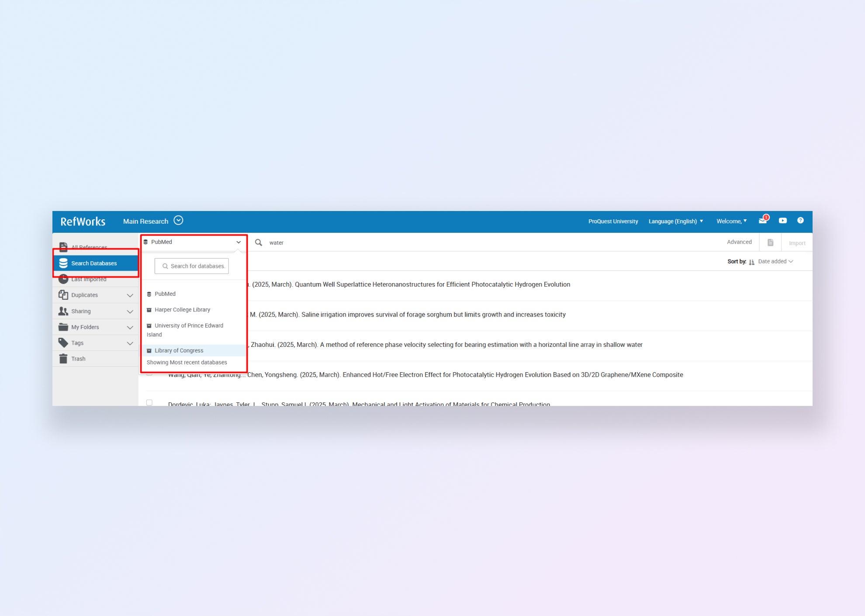Click the search magnifier icon
865x616 pixels.
pyautogui.click(x=259, y=242)
